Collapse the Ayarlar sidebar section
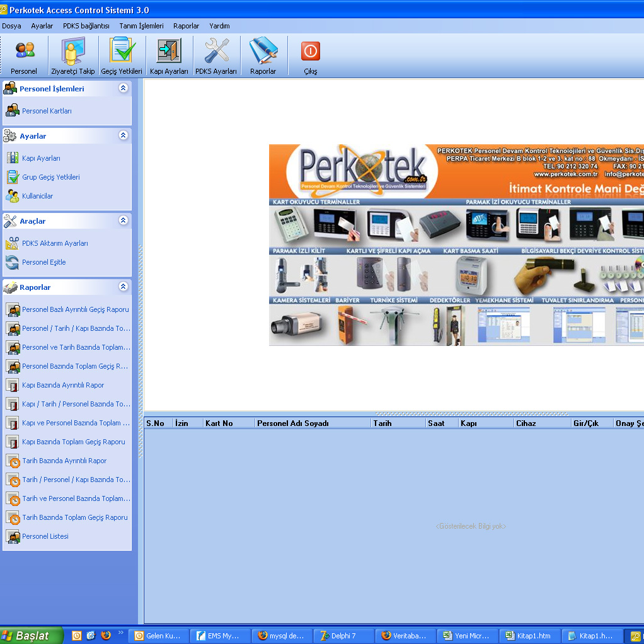Screen dimensions: 644x644 (123, 135)
